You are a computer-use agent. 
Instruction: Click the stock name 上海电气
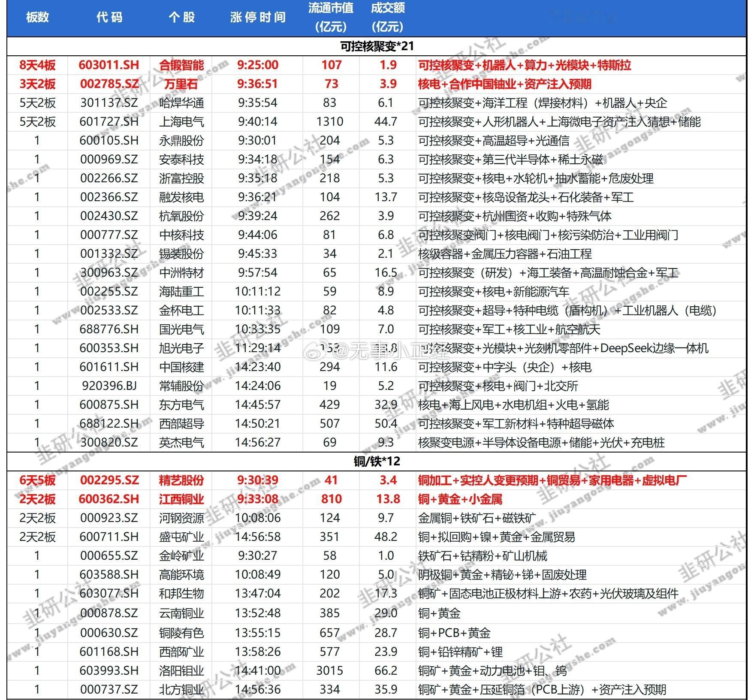tap(181, 121)
